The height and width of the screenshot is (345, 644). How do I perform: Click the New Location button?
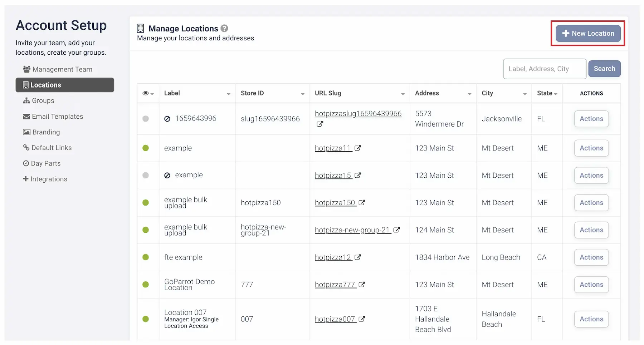[588, 33]
